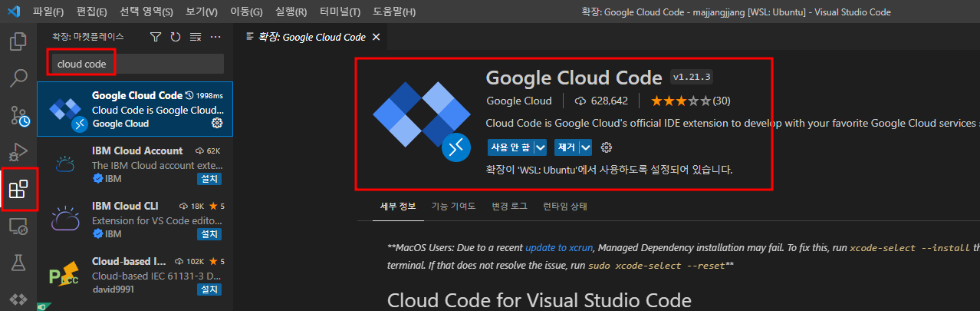Select IBM Cloud Account in extensions list

pyautogui.click(x=135, y=164)
